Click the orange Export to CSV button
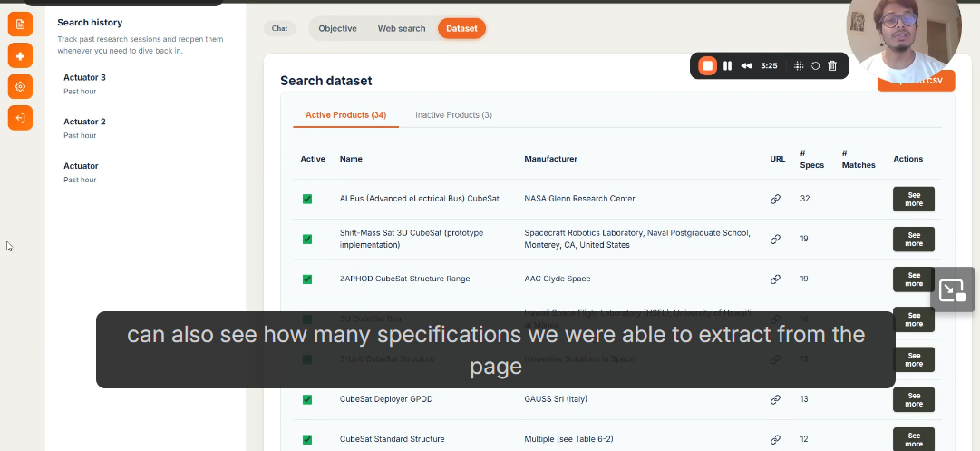Image resolution: width=980 pixels, height=451 pixels. click(917, 82)
